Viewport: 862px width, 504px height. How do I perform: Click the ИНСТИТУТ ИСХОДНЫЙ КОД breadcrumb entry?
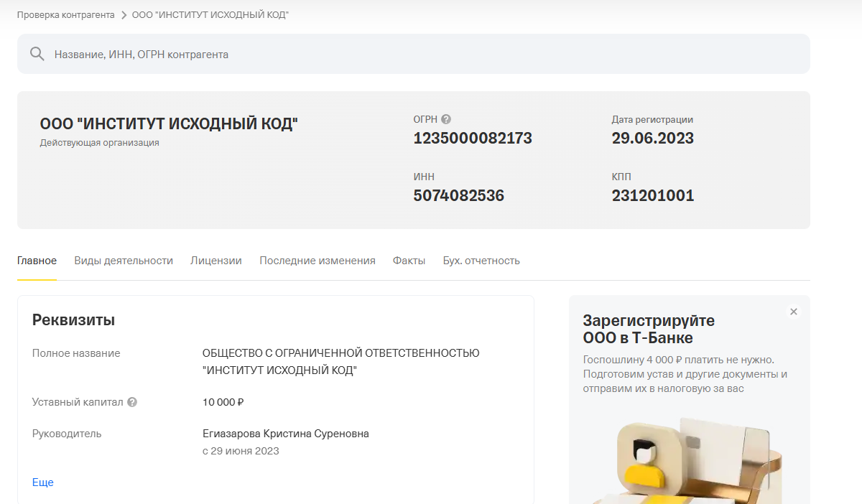[x=208, y=14]
